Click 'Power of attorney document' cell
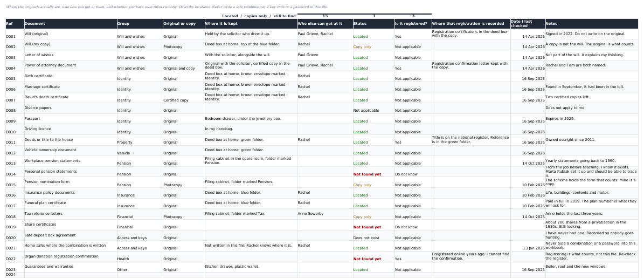The width and height of the screenshot is (644, 278). (71, 66)
